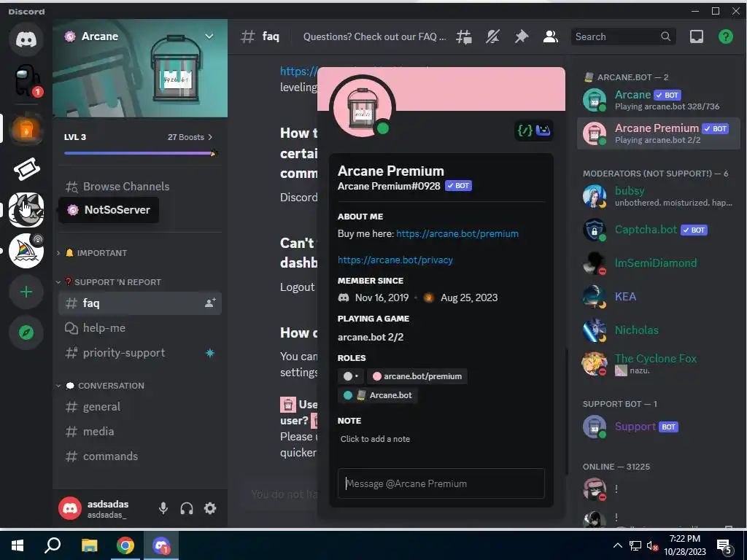
Task: Open the sailboat server icon
Action: tap(26, 251)
